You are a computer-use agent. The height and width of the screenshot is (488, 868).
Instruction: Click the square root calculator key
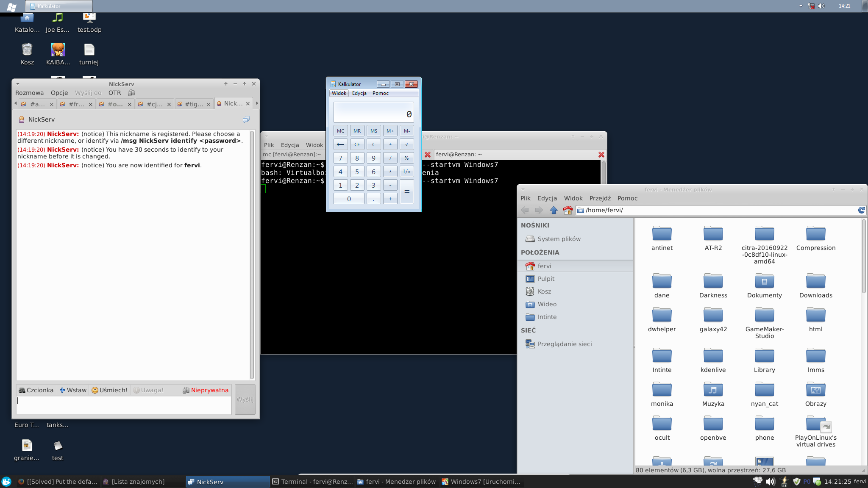406,144
